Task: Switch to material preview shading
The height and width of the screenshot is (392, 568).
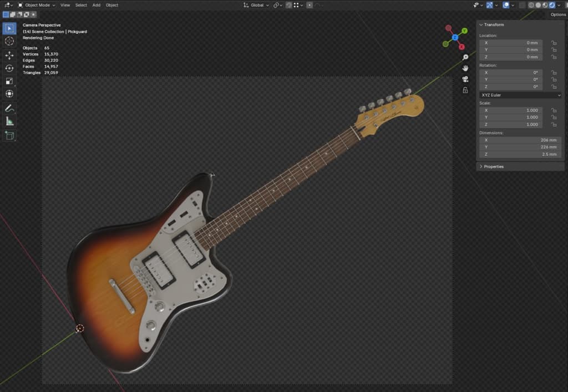Action: point(545,5)
